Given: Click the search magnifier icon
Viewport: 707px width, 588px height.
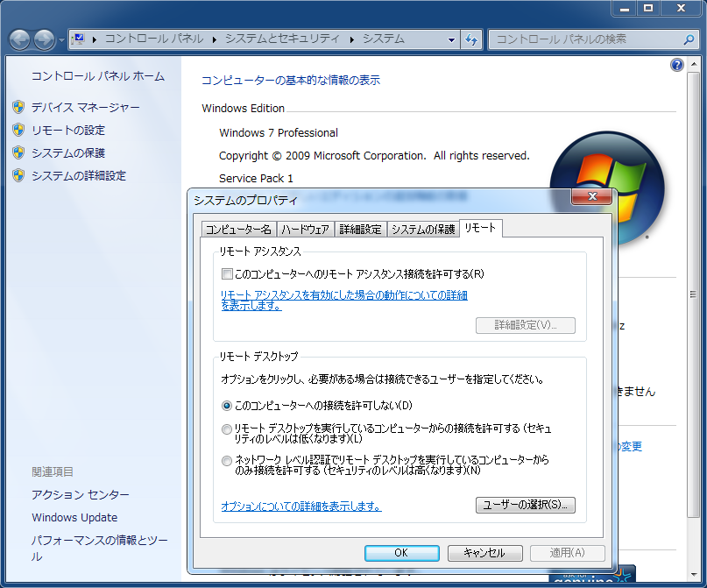Looking at the screenshot, I should pyautogui.click(x=689, y=39).
